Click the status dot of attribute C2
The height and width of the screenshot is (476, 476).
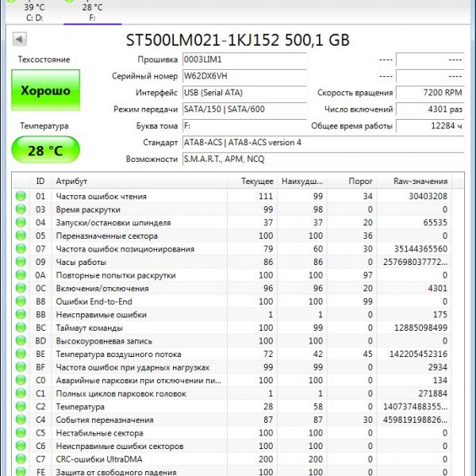point(21,406)
